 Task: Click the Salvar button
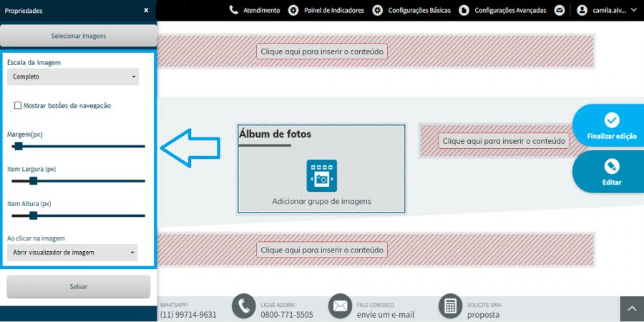click(79, 286)
